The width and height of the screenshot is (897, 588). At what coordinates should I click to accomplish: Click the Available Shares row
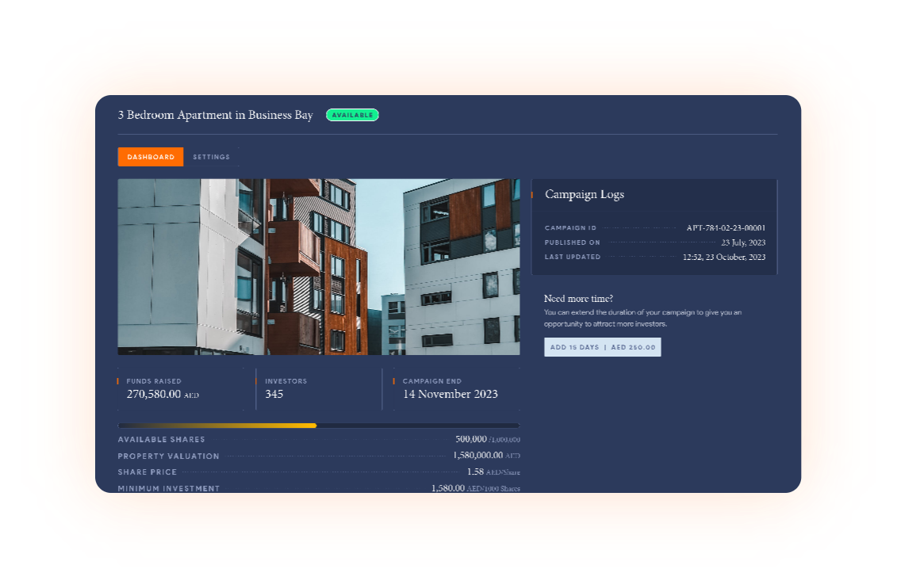coord(317,439)
